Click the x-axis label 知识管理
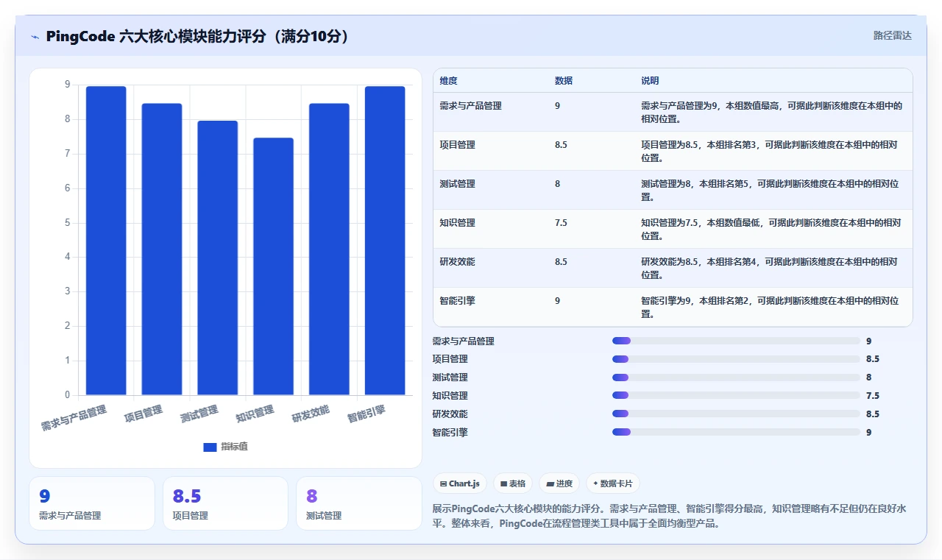 pyautogui.click(x=255, y=414)
